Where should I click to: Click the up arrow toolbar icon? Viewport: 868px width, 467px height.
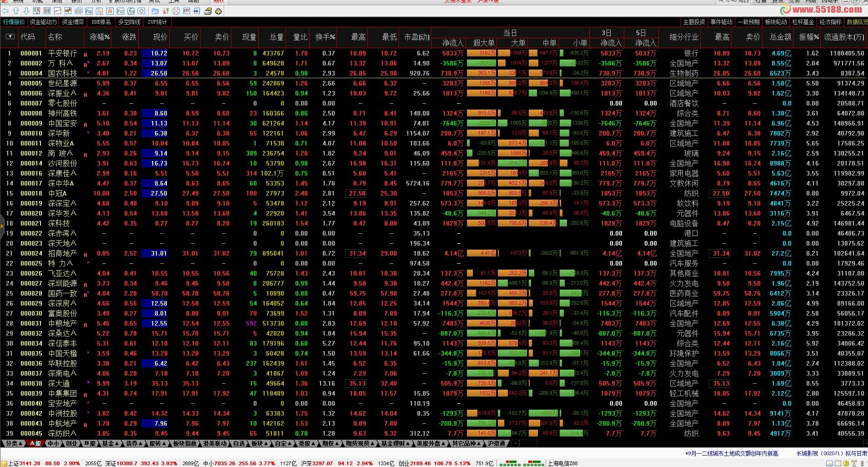(16, 11)
